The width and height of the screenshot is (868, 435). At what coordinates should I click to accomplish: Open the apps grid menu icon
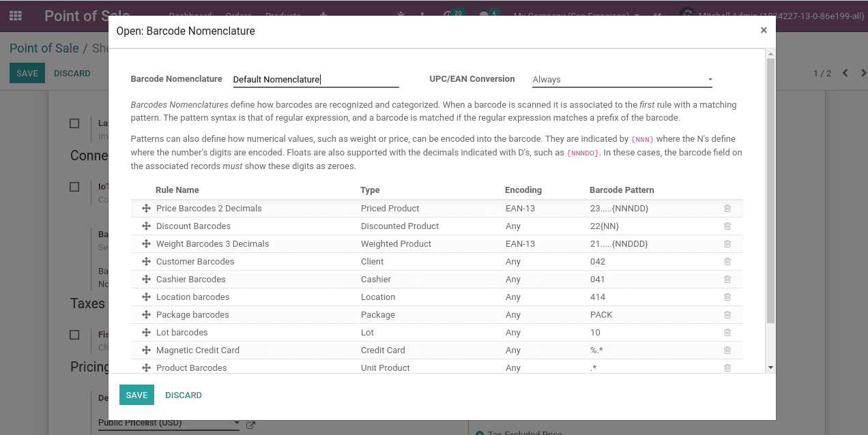[15, 15]
